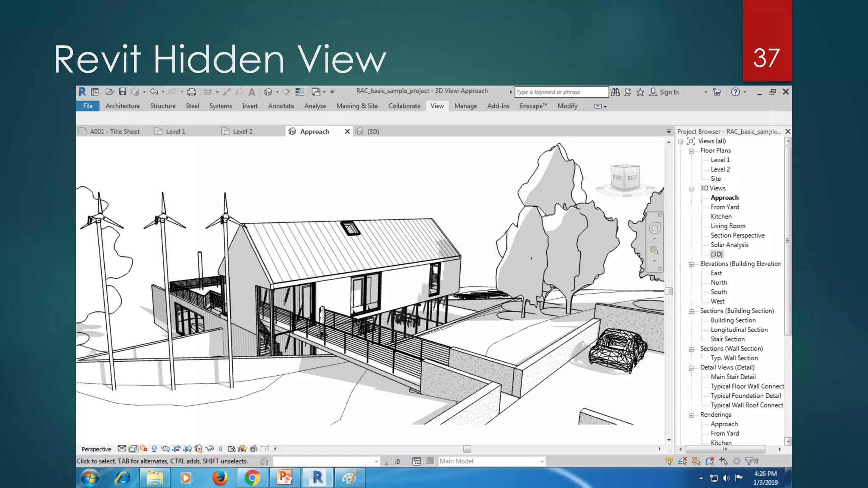Open the File menu tab
The height and width of the screenshot is (488, 868).
[x=88, y=106]
